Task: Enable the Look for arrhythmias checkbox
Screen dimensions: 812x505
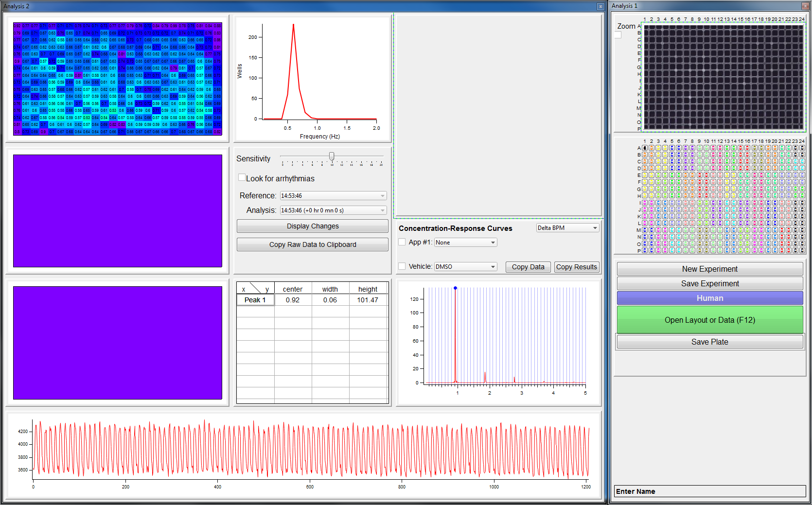Action: pyautogui.click(x=242, y=178)
